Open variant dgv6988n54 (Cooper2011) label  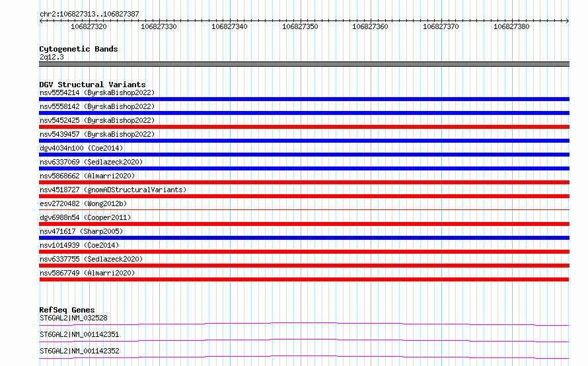[x=85, y=217]
